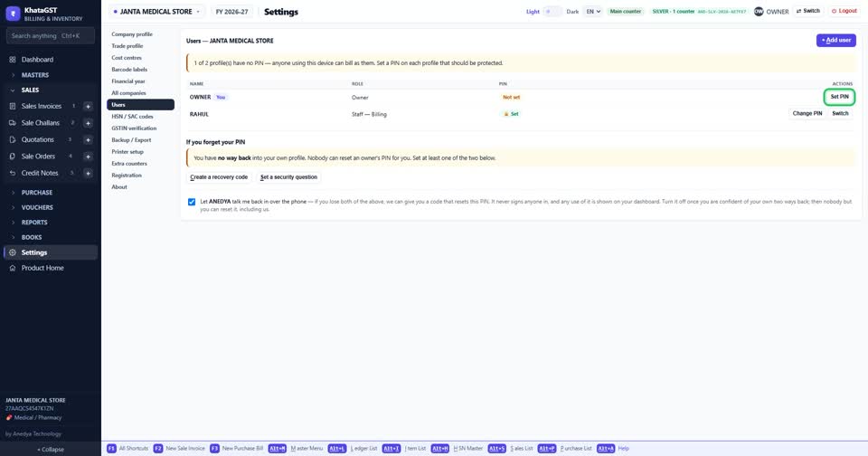Open GSTIN verification settings page
Screen dimensions: 868x456
click(x=140, y=128)
